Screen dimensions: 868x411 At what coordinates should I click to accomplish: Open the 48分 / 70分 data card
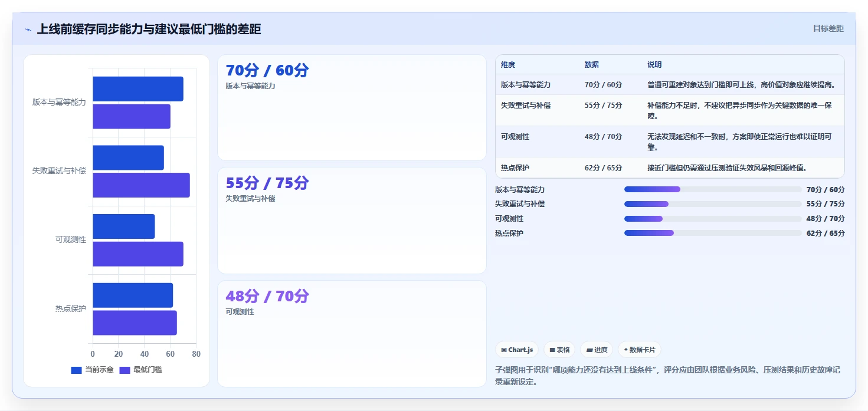pos(352,334)
